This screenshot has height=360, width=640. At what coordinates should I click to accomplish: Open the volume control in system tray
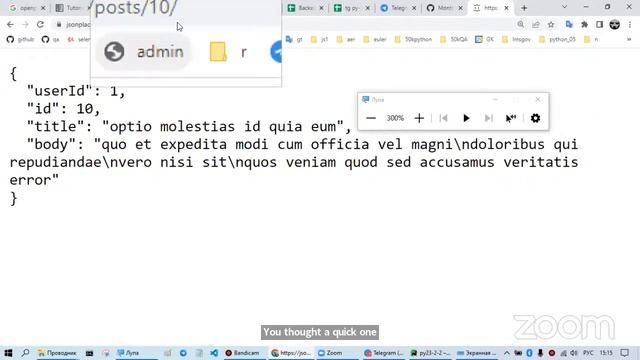(574, 353)
